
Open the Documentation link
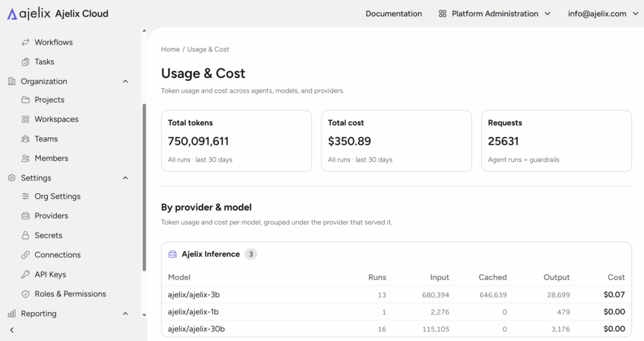(394, 14)
